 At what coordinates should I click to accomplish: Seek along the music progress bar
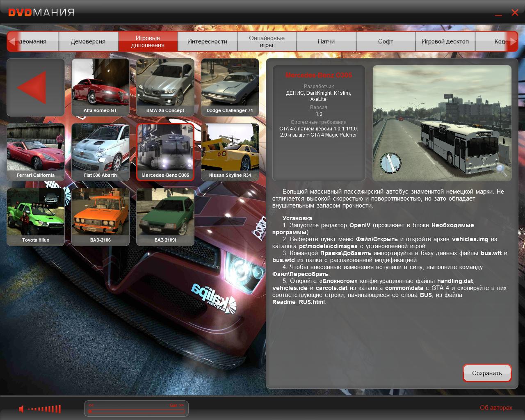coord(136,411)
